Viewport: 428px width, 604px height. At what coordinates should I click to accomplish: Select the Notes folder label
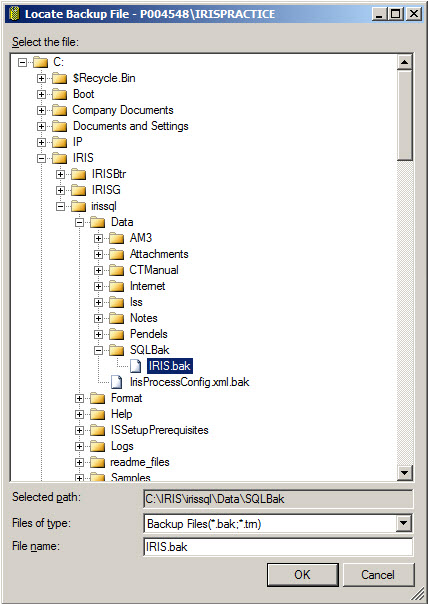click(144, 318)
